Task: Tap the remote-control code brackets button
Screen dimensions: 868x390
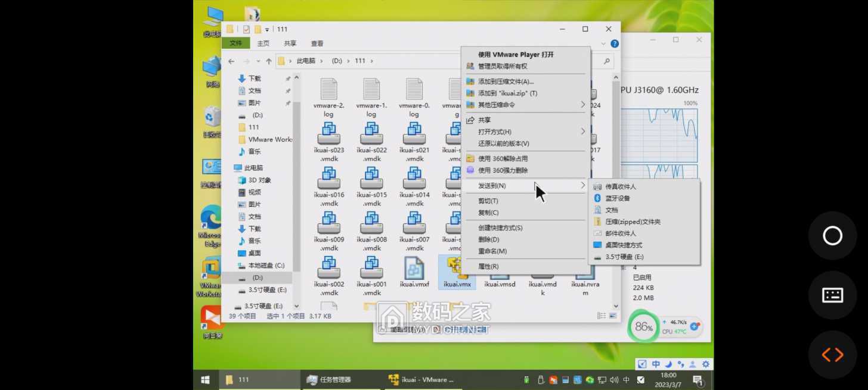Action: [832, 355]
